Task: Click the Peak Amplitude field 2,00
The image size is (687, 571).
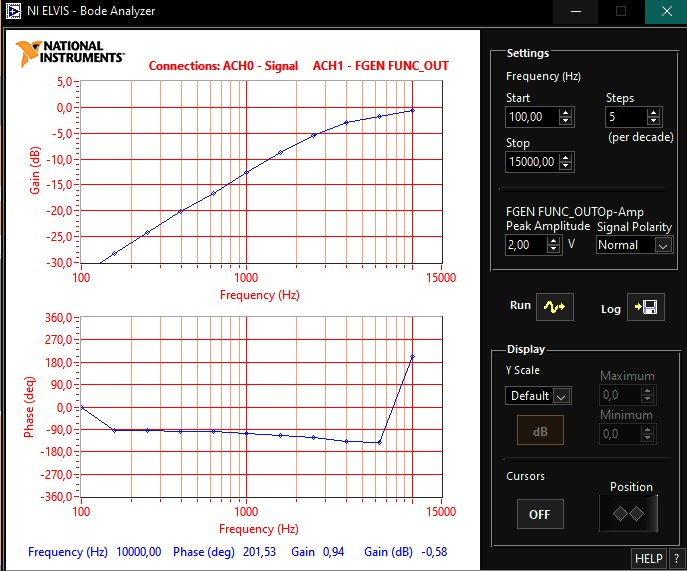Action: [x=526, y=245]
